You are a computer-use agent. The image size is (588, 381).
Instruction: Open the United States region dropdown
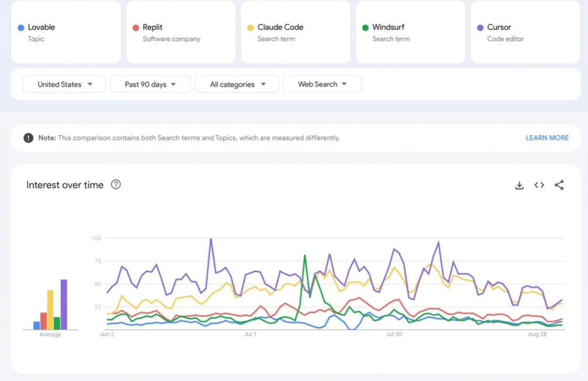[64, 84]
